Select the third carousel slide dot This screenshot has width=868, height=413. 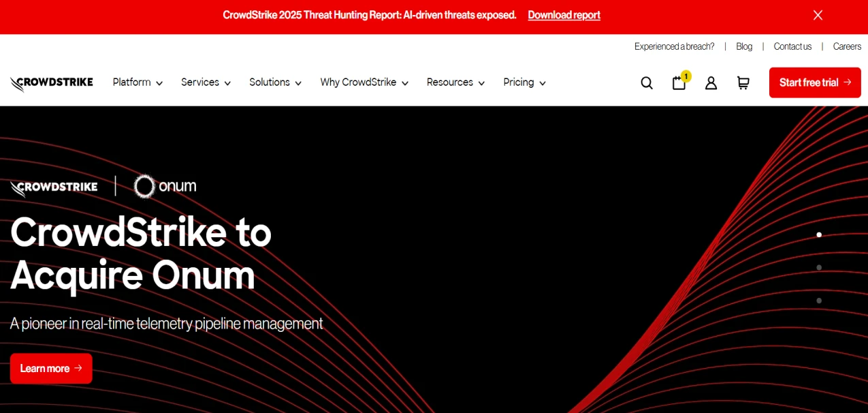tap(819, 301)
